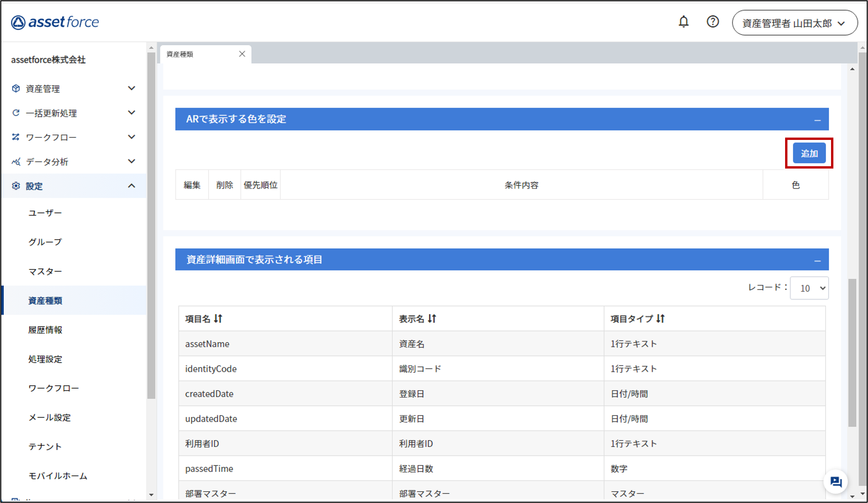Click the データ分析 chart icon
Screen dimensions: 868x503
coord(16,162)
